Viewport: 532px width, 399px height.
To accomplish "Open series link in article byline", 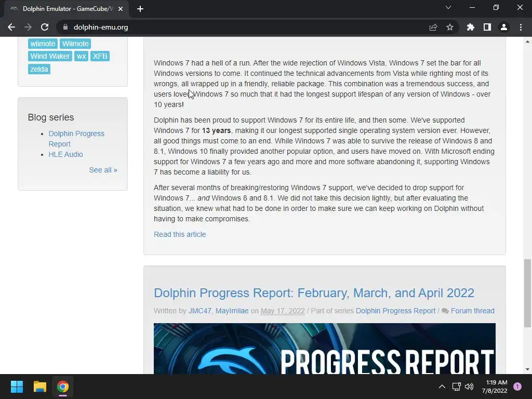I will click(x=395, y=311).
